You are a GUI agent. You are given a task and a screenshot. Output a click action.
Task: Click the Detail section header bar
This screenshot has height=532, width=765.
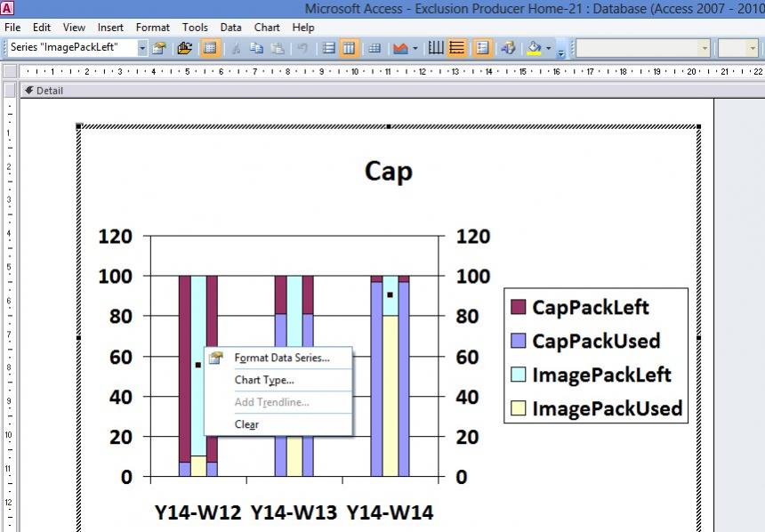click(391, 90)
